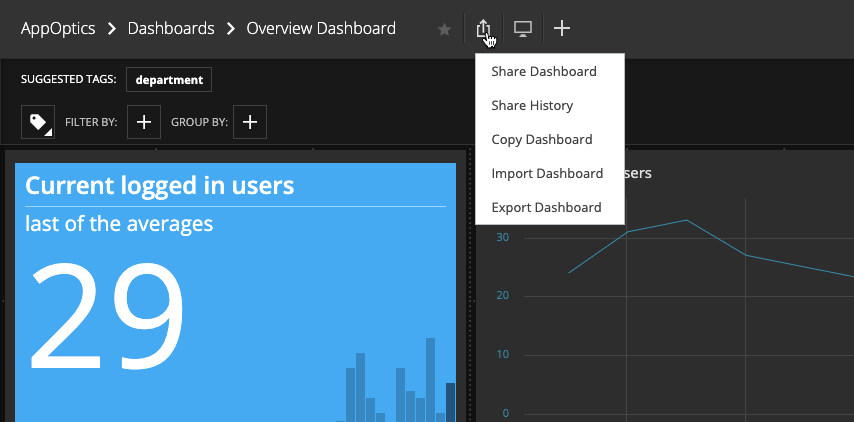Click 'last of the averages' text
This screenshot has height=422, width=854.
pyautogui.click(x=119, y=224)
